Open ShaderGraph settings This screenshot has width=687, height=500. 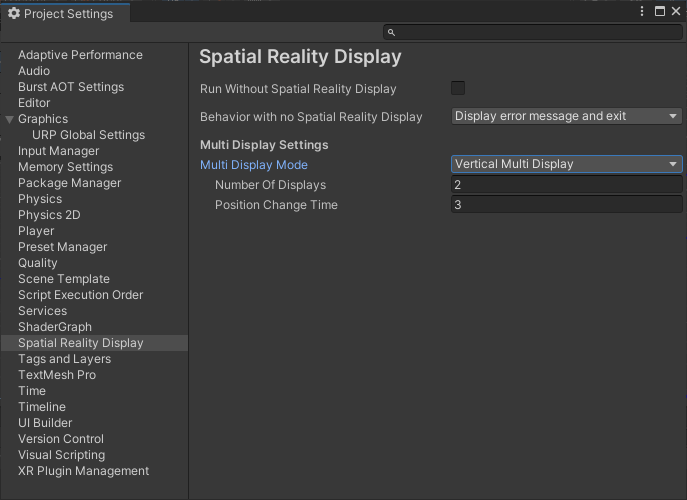55,326
